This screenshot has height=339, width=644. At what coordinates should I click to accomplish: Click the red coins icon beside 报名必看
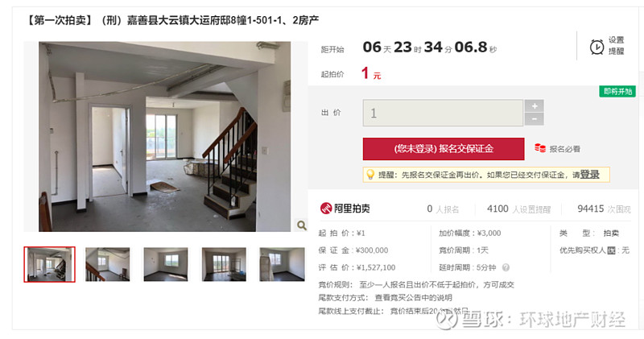pos(539,148)
